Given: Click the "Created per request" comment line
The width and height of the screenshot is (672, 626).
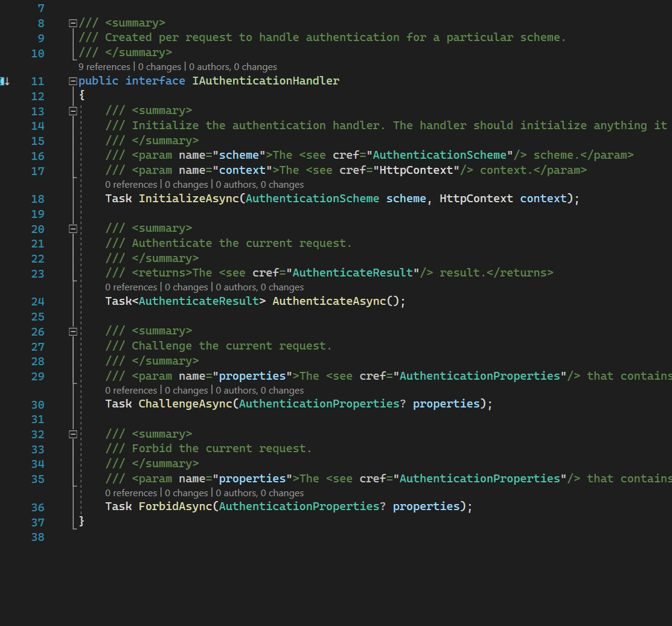Looking at the screenshot, I should tap(322, 37).
